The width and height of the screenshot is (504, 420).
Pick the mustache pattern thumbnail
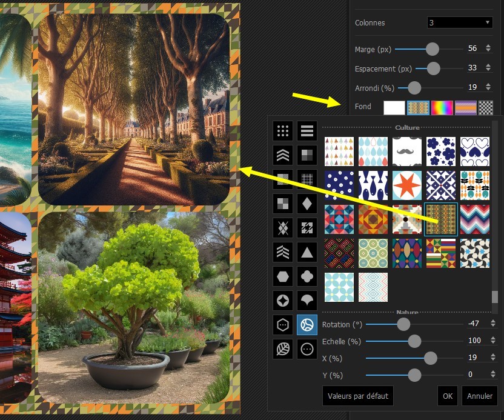[407, 152]
